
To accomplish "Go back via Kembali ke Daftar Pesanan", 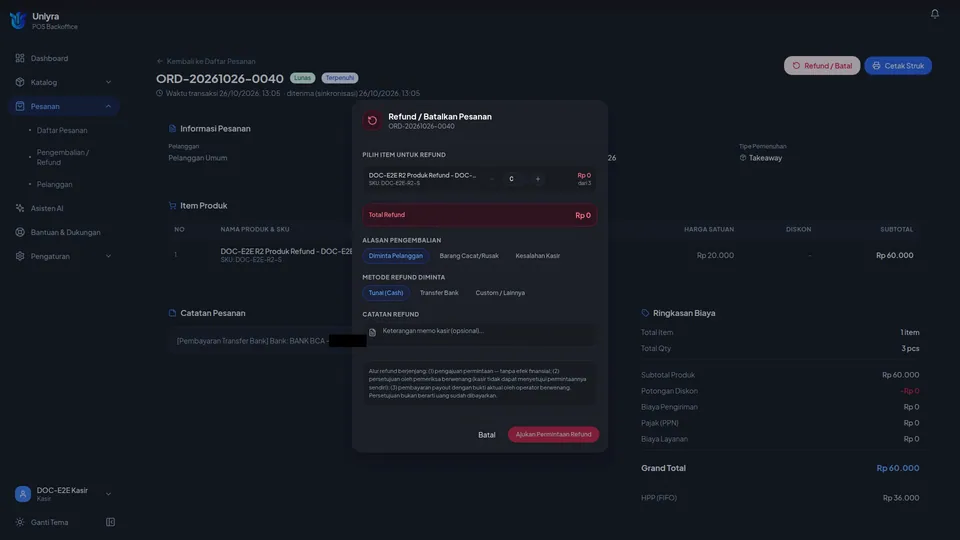I will [206, 61].
